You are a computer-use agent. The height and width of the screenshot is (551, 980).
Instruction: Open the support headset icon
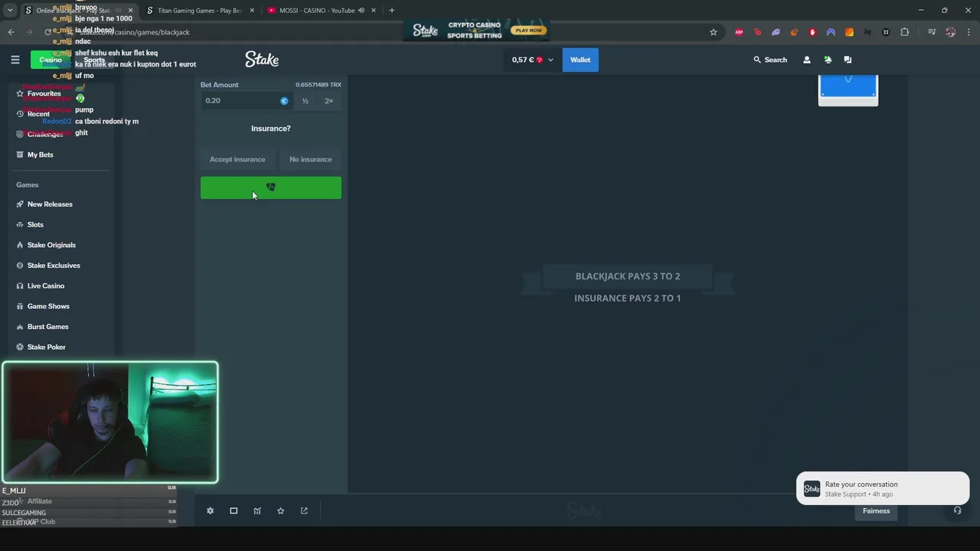coord(957,510)
